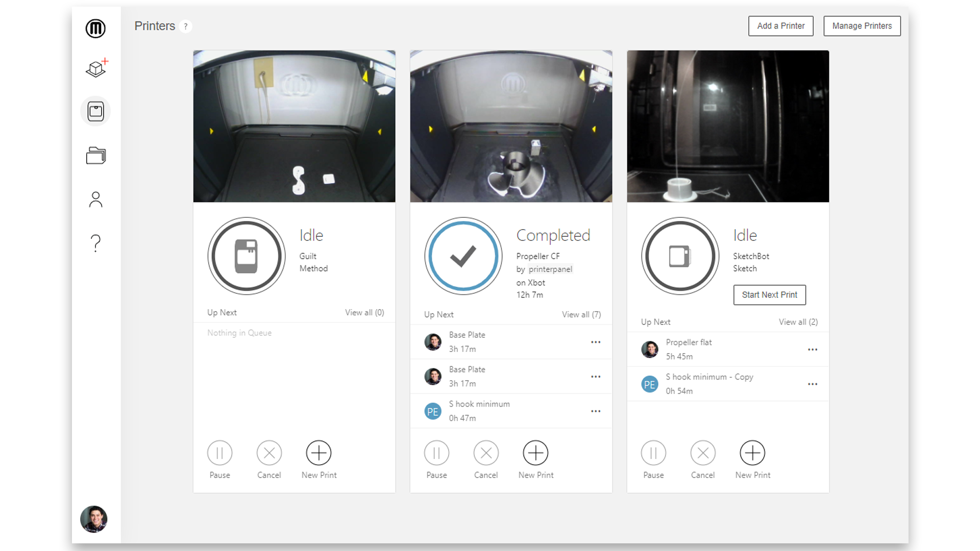Open options for S hook minimum - Copy
The width and height of the screenshot is (980, 551).
[813, 384]
